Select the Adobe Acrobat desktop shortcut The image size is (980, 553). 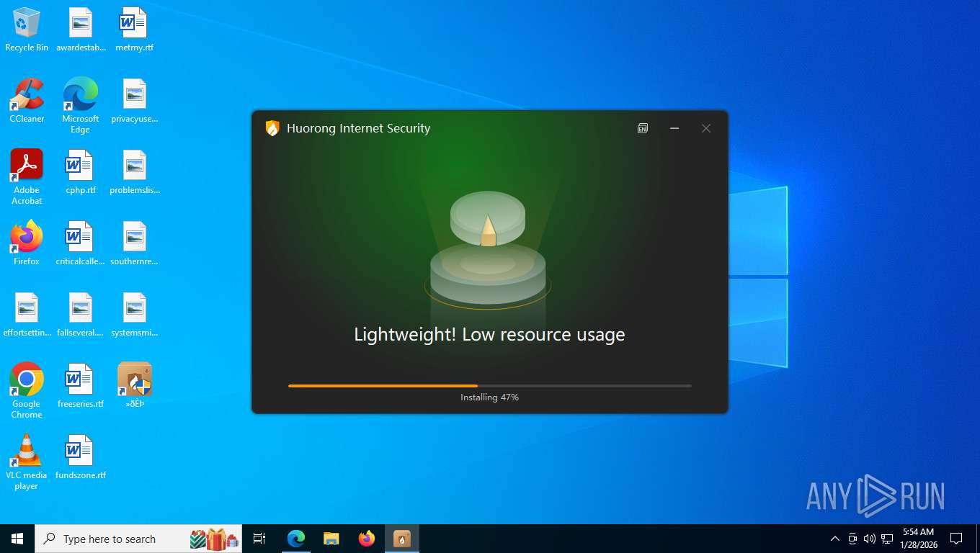pyautogui.click(x=27, y=177)
